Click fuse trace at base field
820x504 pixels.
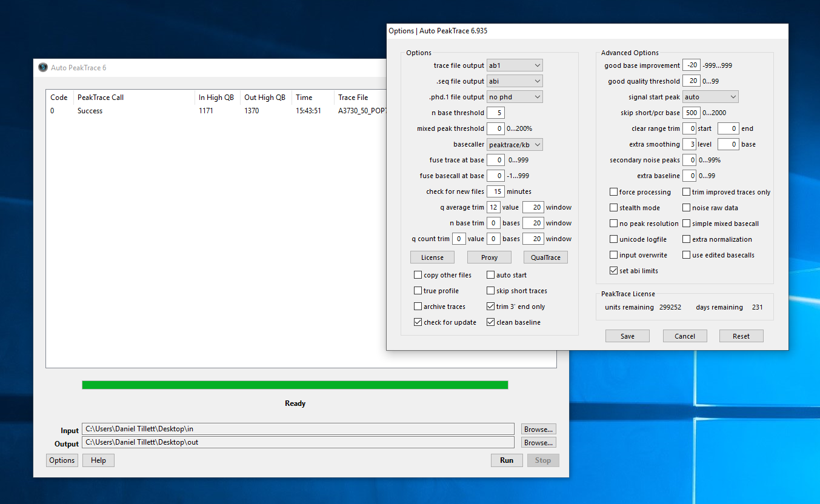[496, 160]
